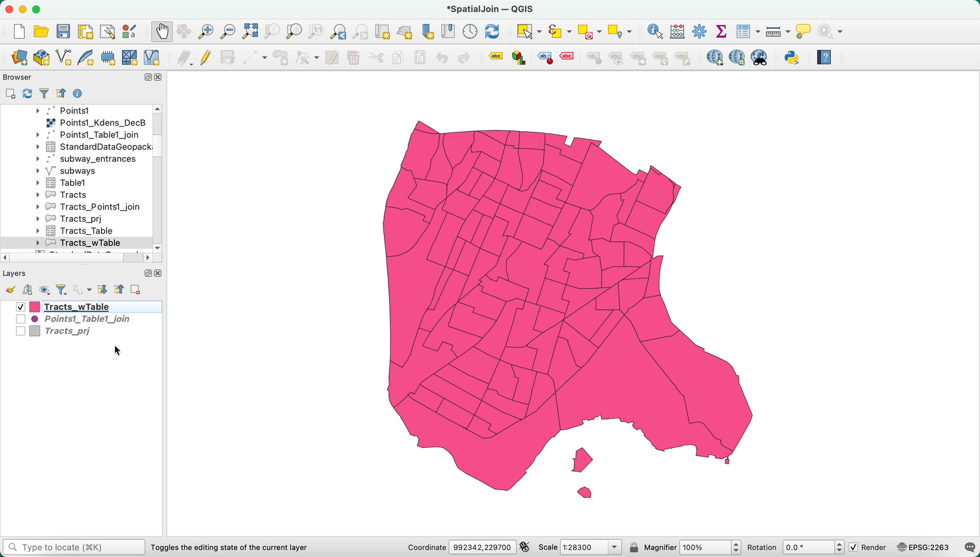The image size is (980, 557).
Task: Click Zoom Full extent icon
Action: (x=249, y=31)
